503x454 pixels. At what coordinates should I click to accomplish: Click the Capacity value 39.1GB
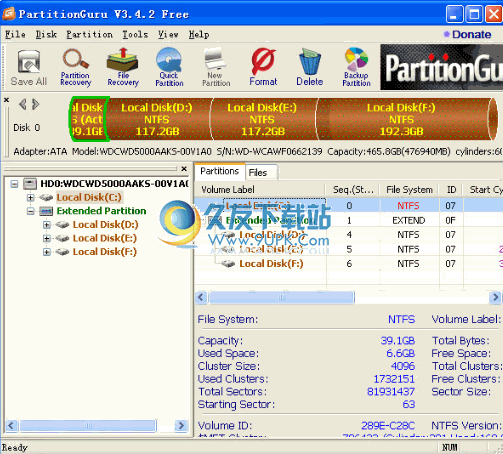[398, 341]
